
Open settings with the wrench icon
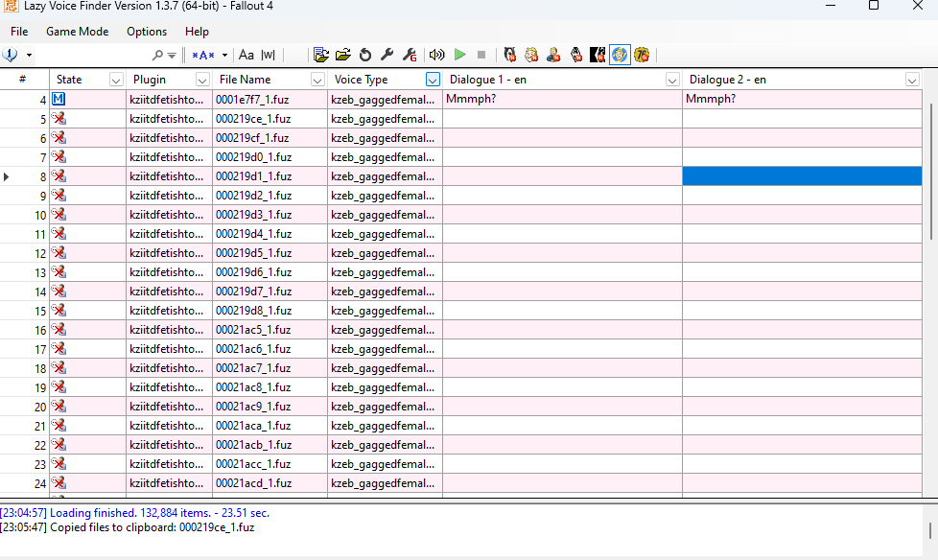pos(387,55)
